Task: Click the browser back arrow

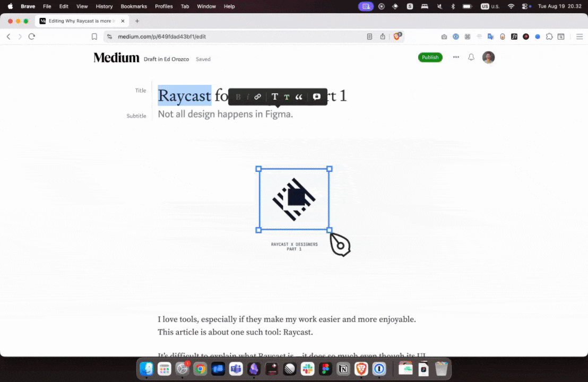Action: pyautogui.click(x=8, y=37)
